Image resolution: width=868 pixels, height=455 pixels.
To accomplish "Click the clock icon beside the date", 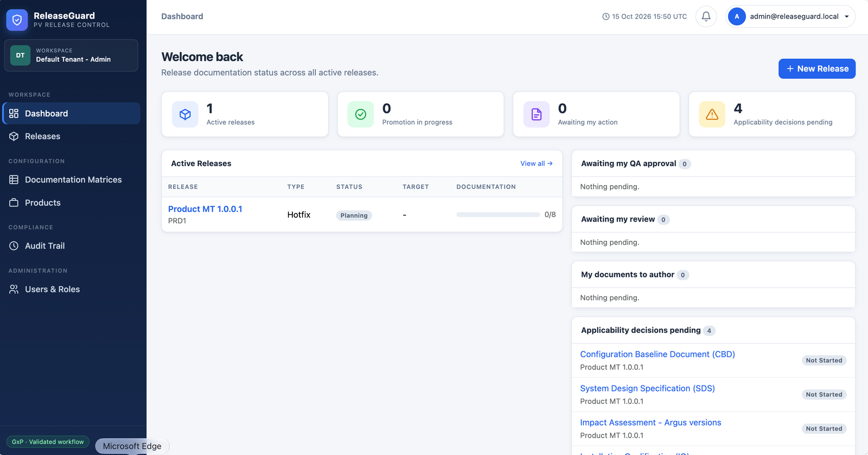I will coord(606,17).
